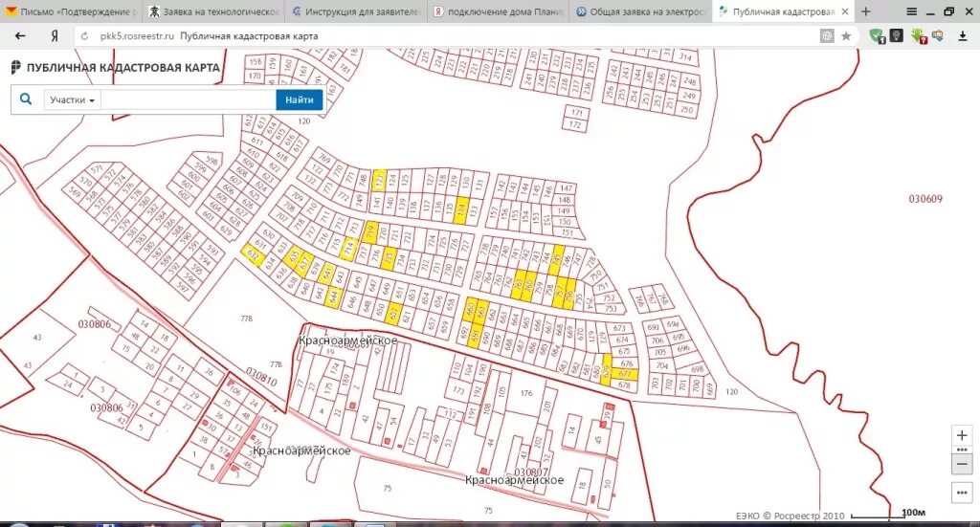The height and width of the screenshot is (527, 980).
Task: Click the cadastral block label 030810
Action: [x=261, y=377]
